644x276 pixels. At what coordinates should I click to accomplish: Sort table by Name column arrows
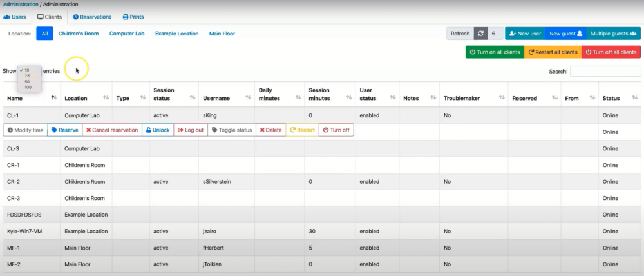pos(53,98)
